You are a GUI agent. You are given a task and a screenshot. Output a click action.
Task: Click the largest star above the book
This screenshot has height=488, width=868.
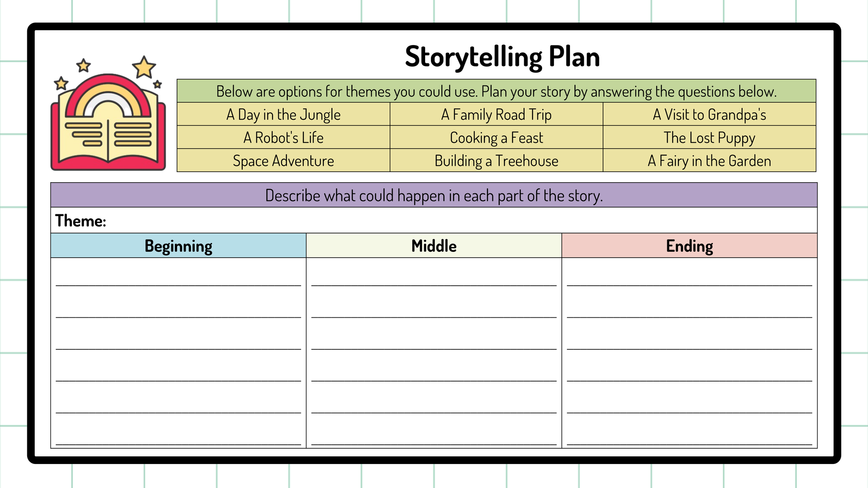click(144, 68)
